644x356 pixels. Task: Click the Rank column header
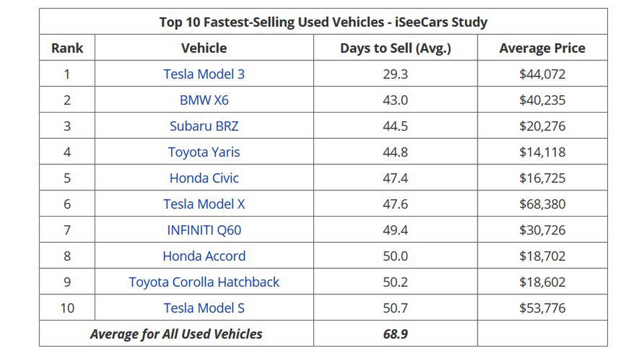click(67, 48)
